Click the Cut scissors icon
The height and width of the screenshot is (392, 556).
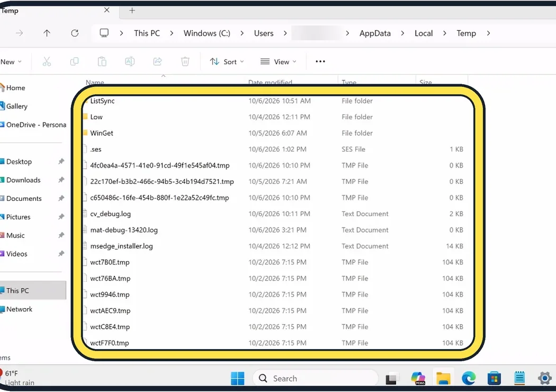[x=47, y=61]
